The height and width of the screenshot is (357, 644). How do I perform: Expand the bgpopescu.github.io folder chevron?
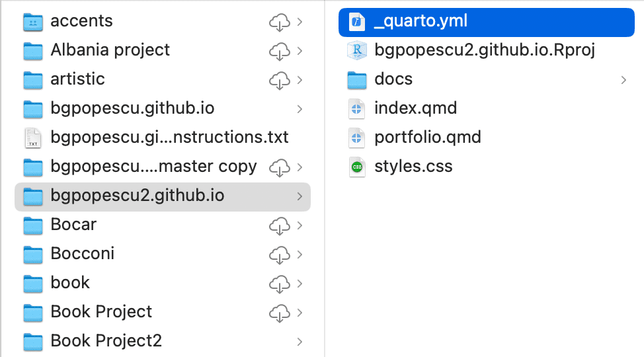click(300, 108)
